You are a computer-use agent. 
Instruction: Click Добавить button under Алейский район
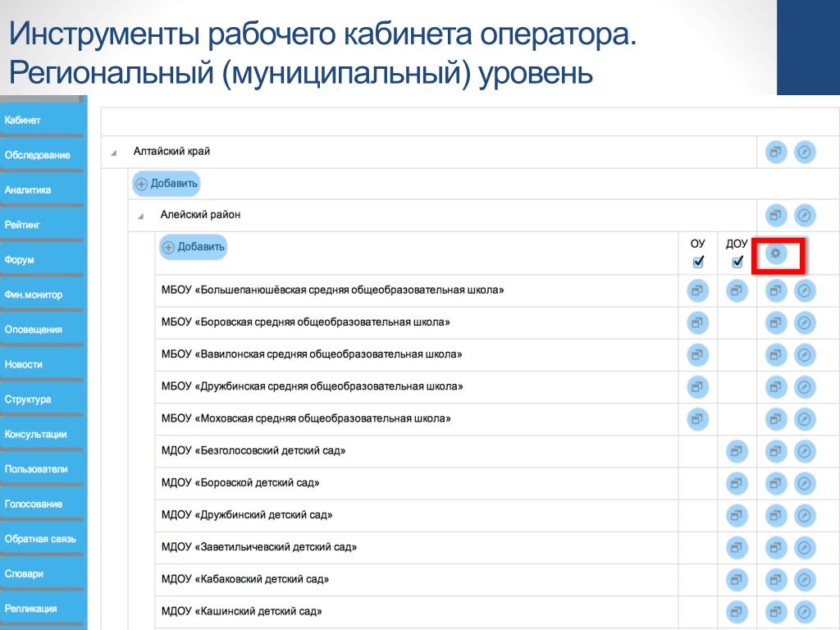pyautogui.click(x=194, y=247)
